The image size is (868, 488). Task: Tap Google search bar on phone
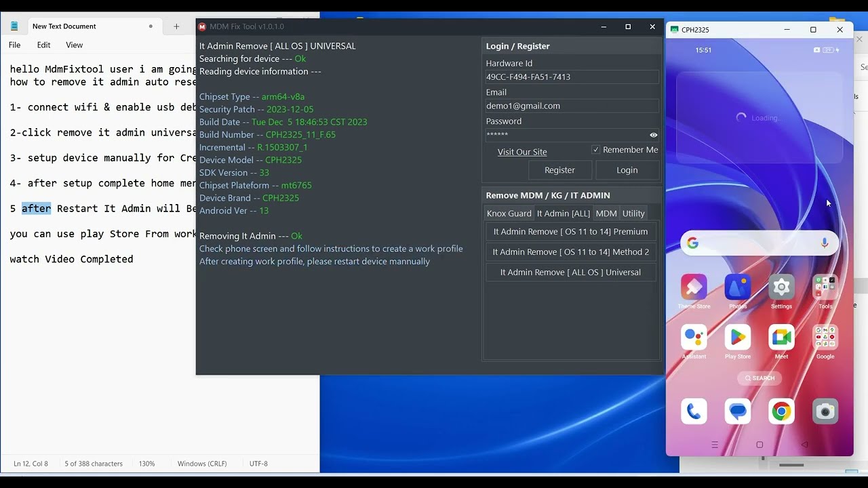(x=759, y=243)
